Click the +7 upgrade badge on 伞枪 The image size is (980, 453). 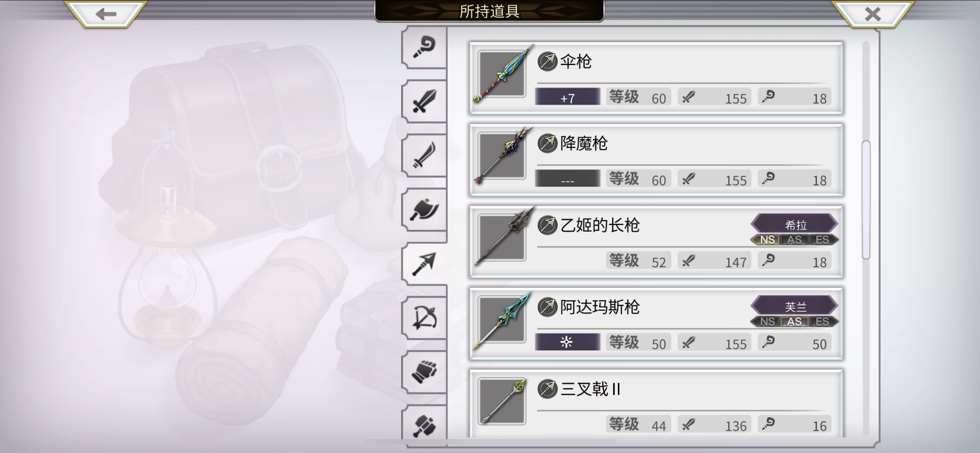tap(567, 97)
